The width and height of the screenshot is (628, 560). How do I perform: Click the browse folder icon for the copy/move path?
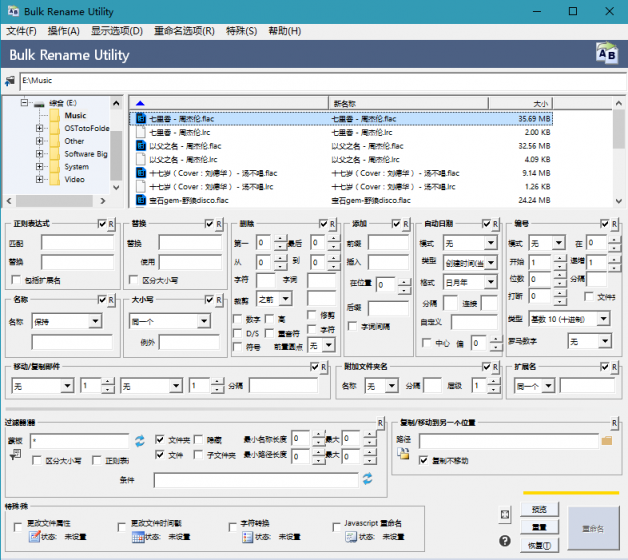pyautogui.click(x=606, y=439)
